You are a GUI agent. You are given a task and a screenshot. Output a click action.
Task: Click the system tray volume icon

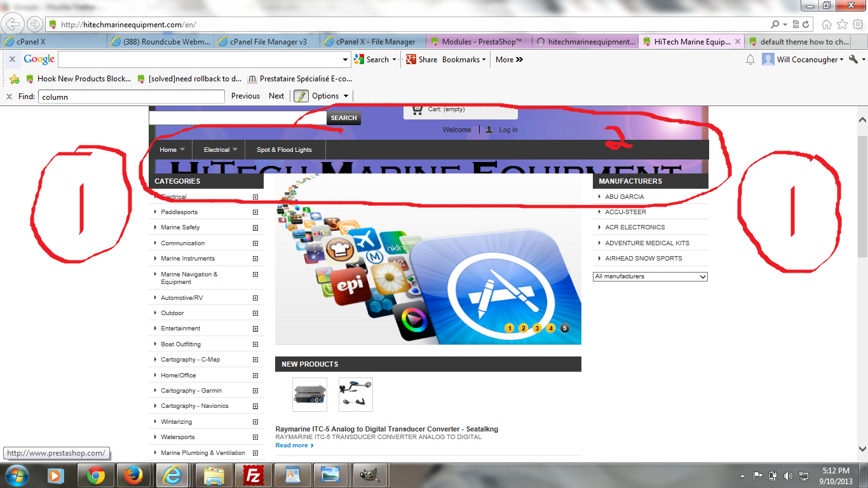(789, 475)
